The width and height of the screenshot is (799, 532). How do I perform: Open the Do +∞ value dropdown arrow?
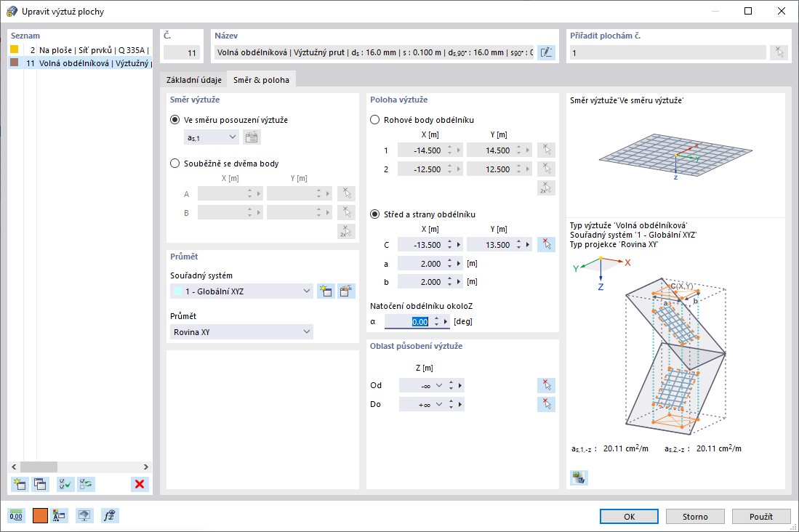438,405
